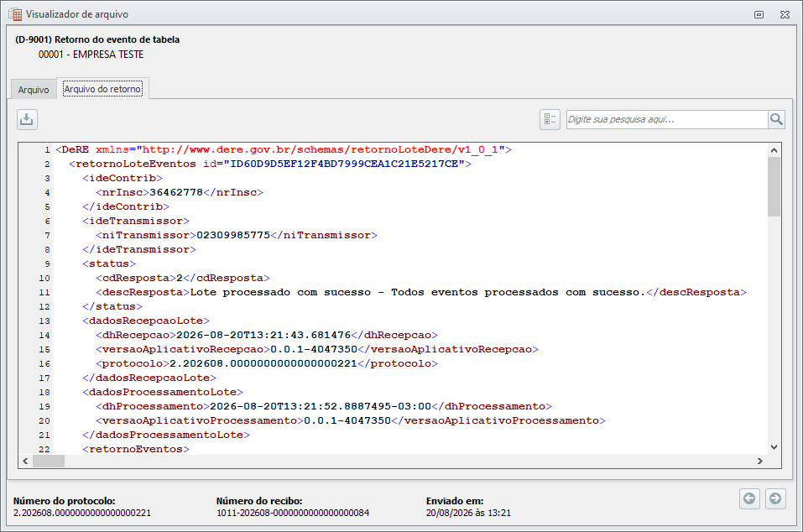The height and width of the screenshot is (532, 803).
Task: Restore the window using the title bar icon
Action: click(x=759, y=15)
